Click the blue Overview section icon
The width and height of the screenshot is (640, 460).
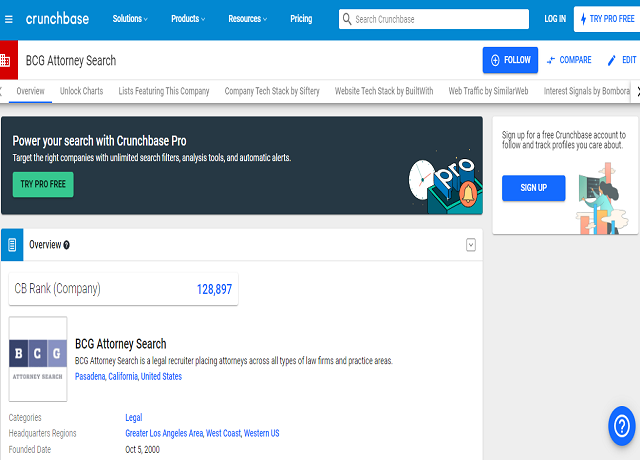click(x=11, y=244)
